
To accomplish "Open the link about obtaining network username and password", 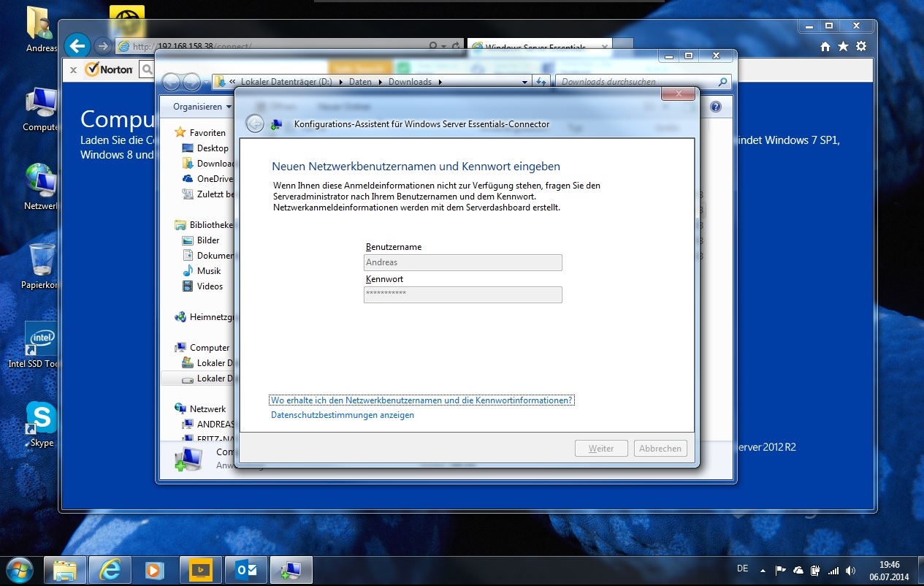I will point(422,400).
